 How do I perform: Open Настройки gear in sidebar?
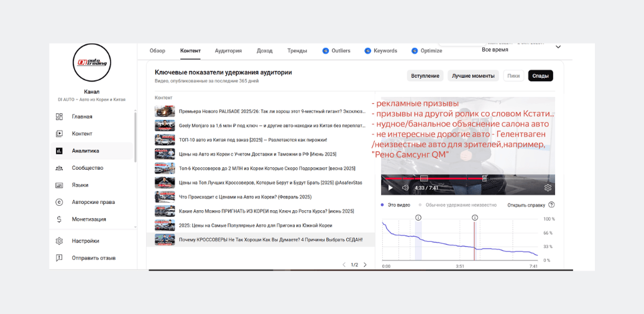tap(59, 241)
